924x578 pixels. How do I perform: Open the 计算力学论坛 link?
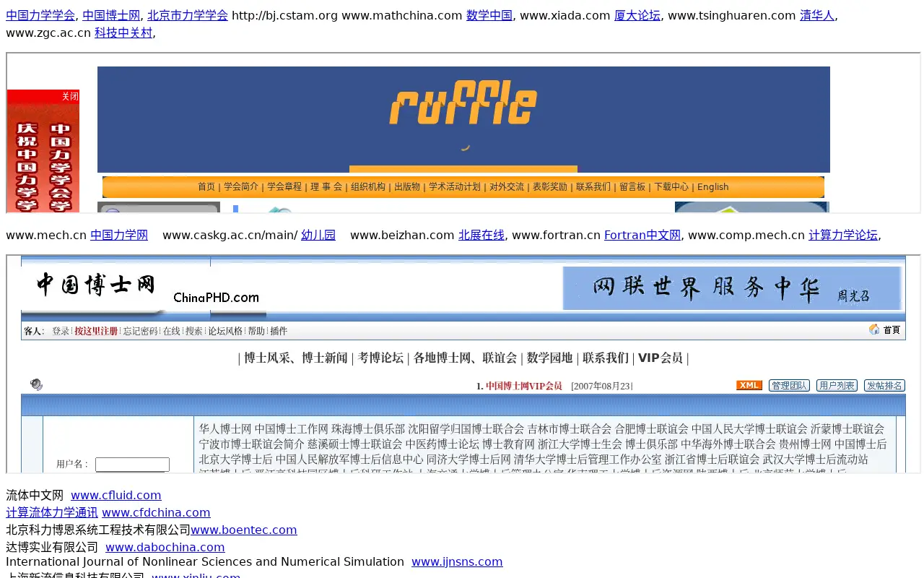tap(843, 235)
